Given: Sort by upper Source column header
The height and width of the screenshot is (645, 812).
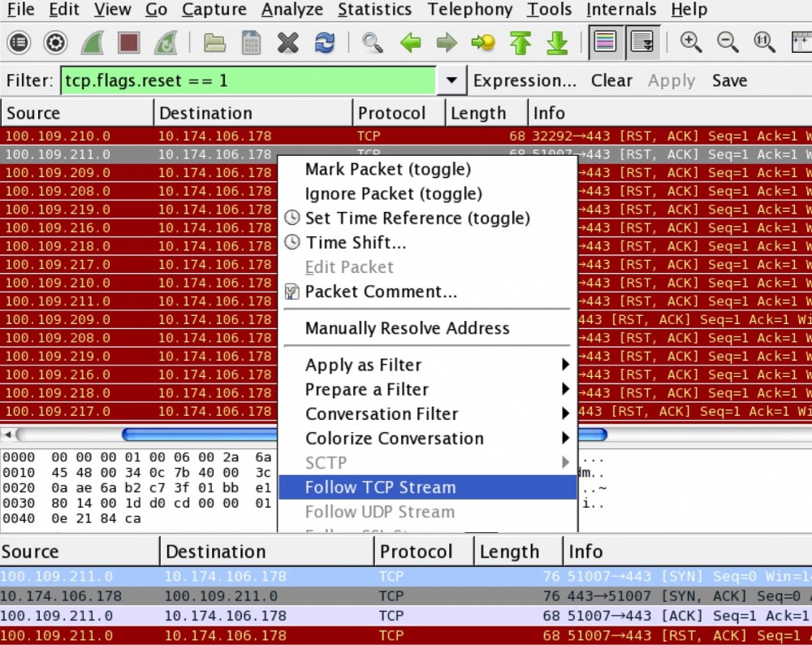Looking at the screenshot, I should point(76,113).
